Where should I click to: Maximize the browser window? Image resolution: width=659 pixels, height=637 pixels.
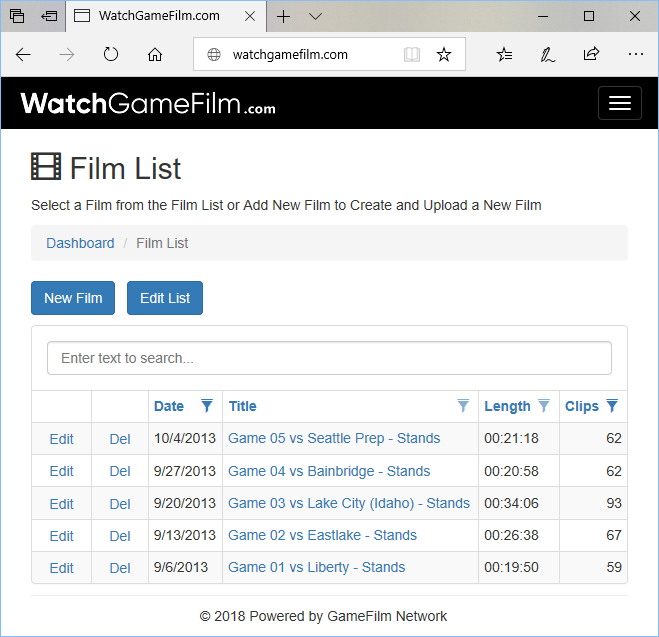[x=589, y=16]
